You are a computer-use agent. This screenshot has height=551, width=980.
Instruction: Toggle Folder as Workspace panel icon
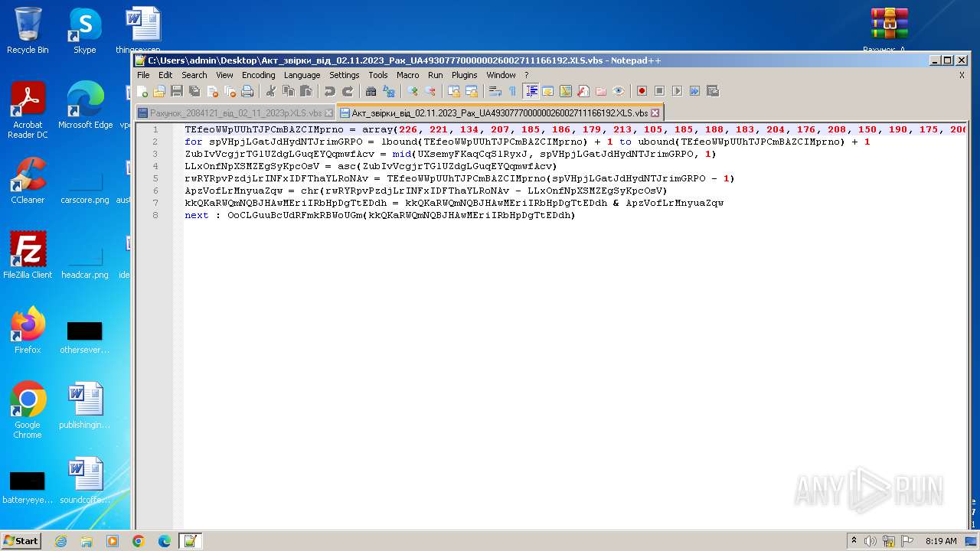coord(601,91)
